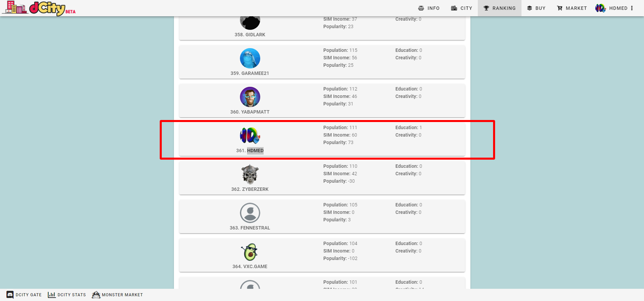644x301 pixels.
Task: Open 360. YABAPMATT player name
Action: (x=250, y=112)
